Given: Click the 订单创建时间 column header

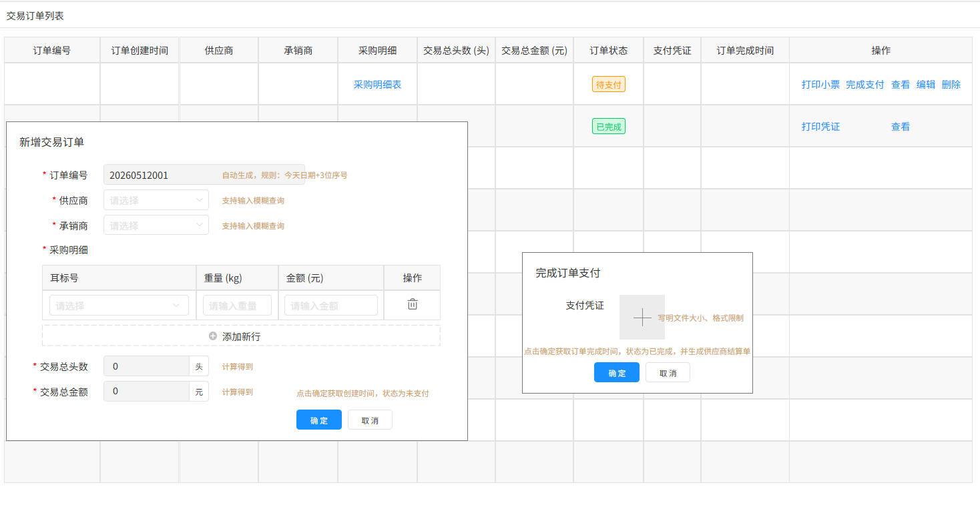Looking at the screenshot, I should tap(140, 50).
